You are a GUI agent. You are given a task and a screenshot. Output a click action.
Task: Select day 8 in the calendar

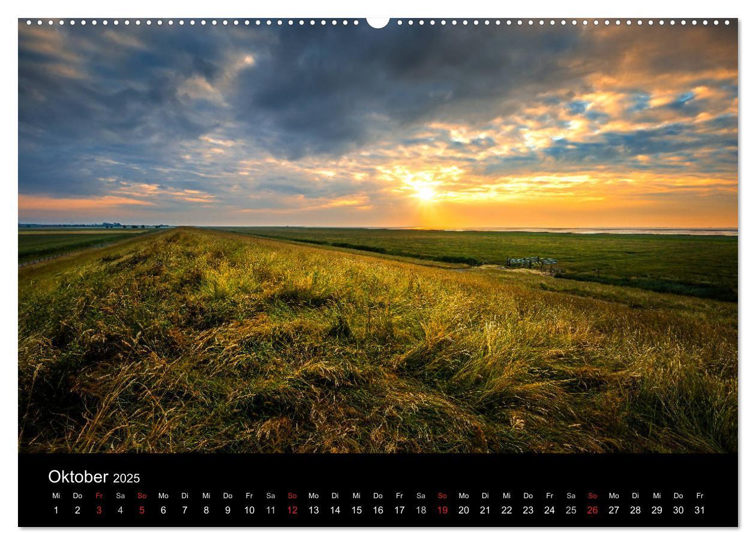[206, 510]
